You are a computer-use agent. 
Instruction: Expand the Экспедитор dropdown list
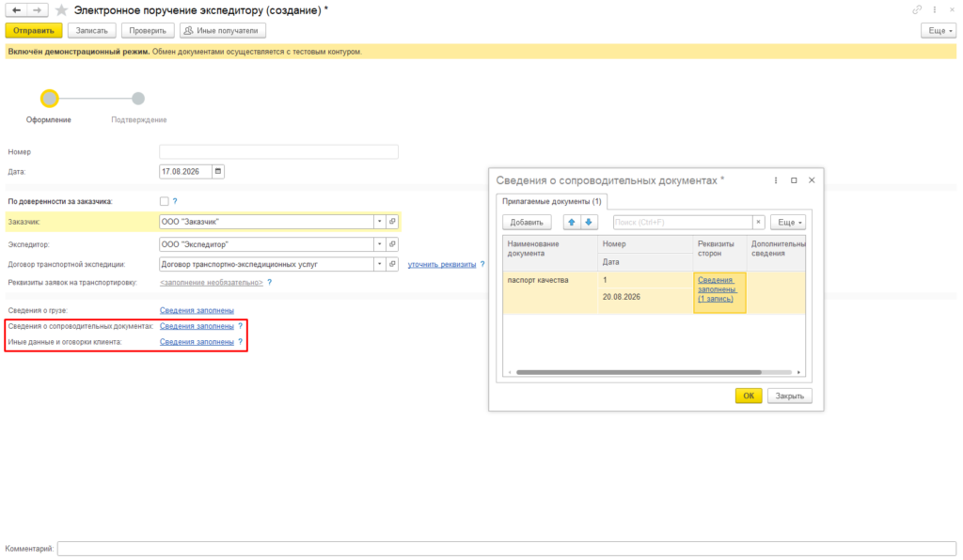380,244
